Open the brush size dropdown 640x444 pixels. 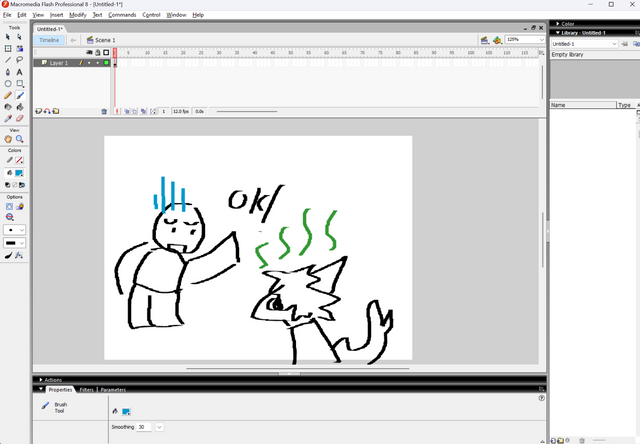[15, 230]
